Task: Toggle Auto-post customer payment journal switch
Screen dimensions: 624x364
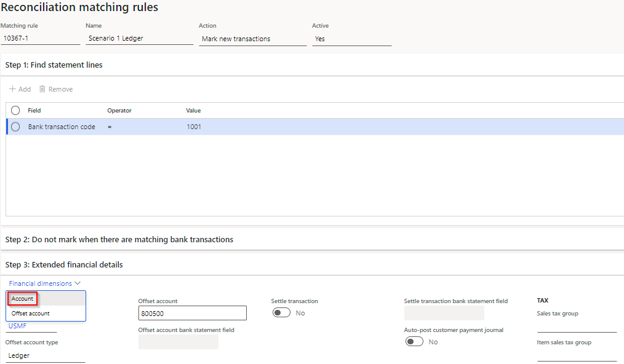Action: [x=414, y=341]
